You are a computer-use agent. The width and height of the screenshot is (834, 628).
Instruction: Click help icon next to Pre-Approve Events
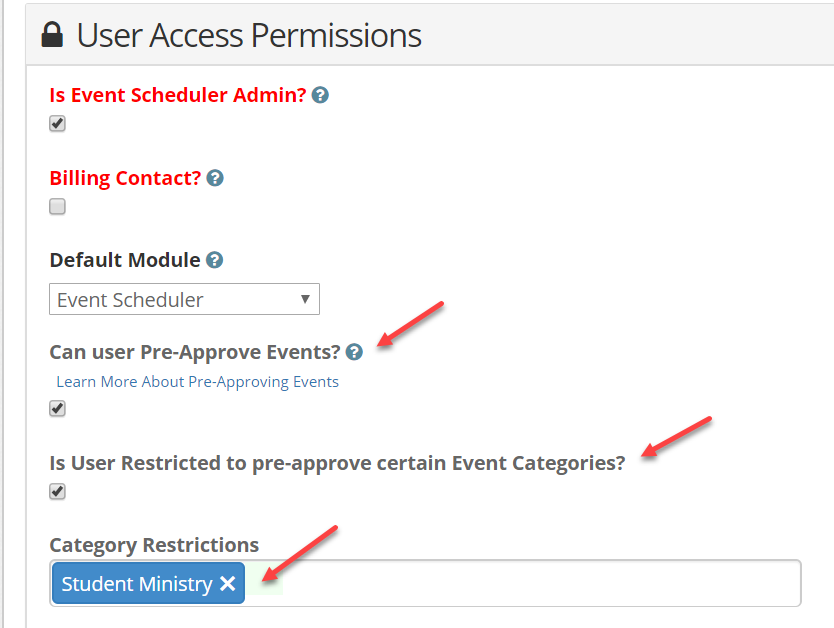[x=354, y=352]
